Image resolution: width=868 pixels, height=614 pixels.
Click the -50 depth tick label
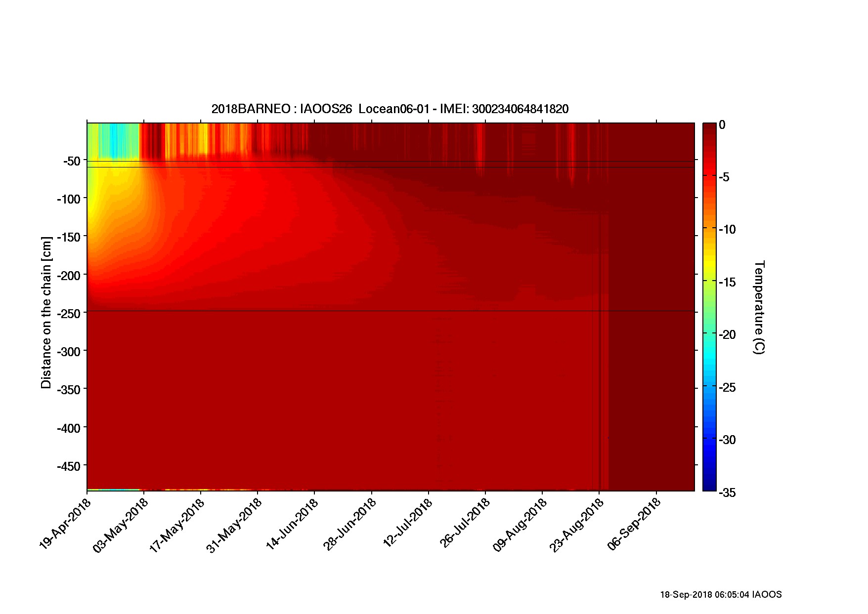72,161
